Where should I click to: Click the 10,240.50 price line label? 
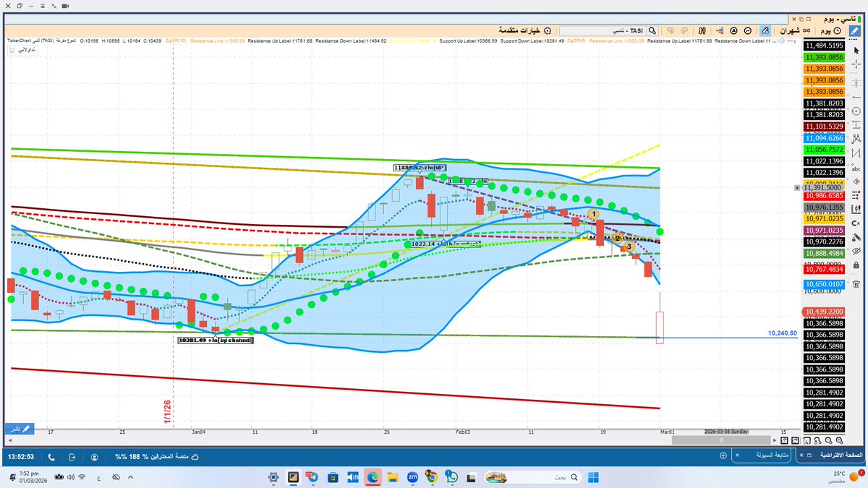click(782, 333)
